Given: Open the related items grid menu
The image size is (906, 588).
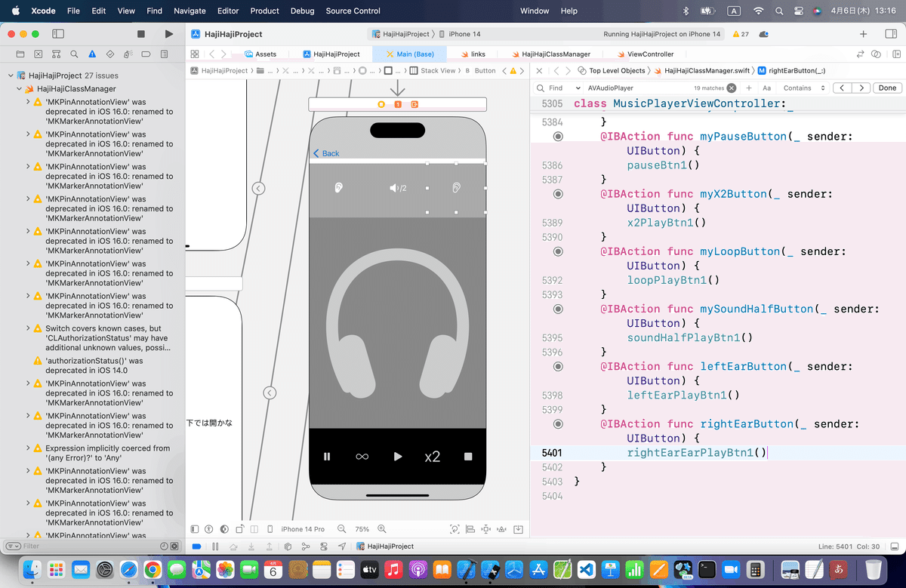Looking at the screenshot, I should click(x=194, y=54).
